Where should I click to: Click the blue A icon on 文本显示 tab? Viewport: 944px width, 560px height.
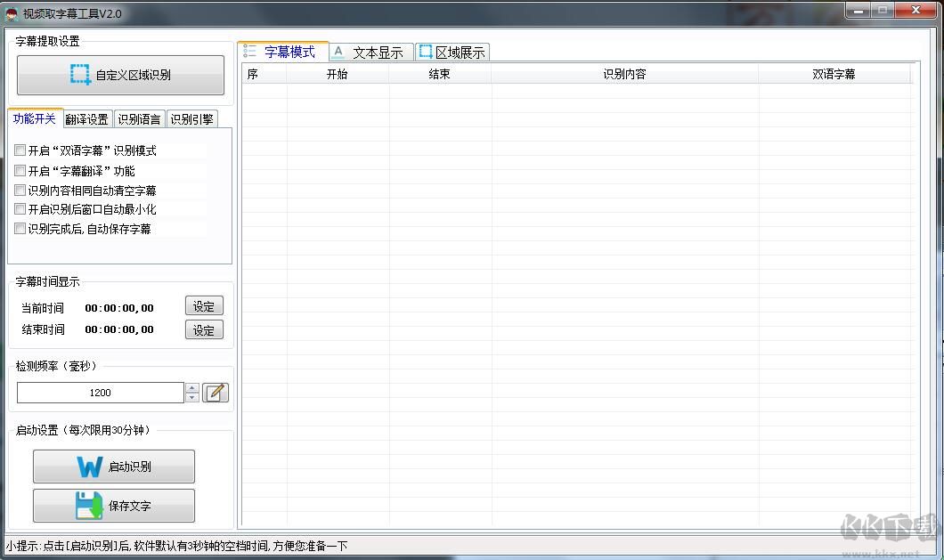click(x=338, y=51)
